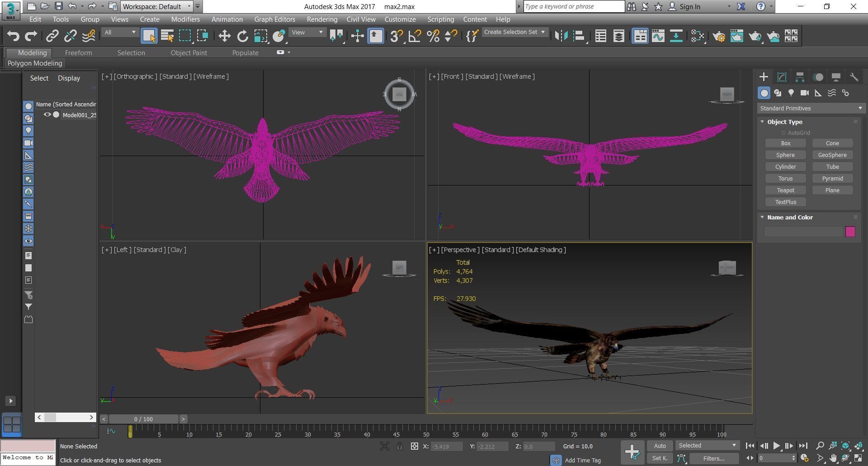This screenshot has height=466, width=868.
Task: Choose the Select and Scale tool
Action: (x=260, y=36)
